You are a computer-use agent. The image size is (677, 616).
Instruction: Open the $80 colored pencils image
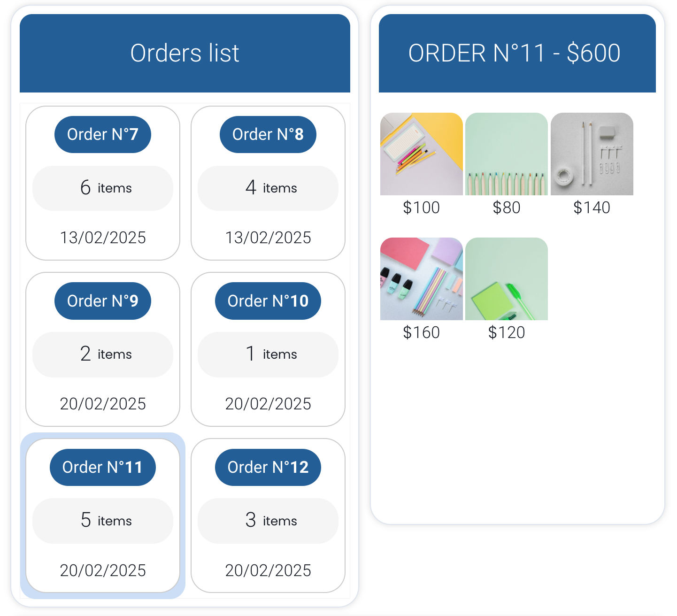[507, 154]
